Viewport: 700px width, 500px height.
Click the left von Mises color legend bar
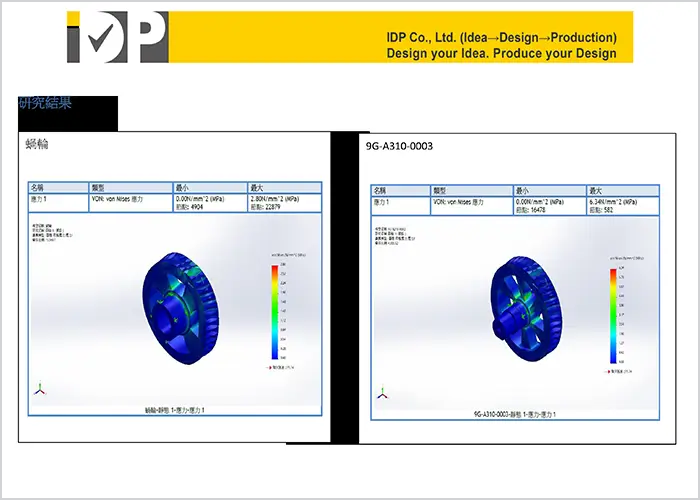273,310
